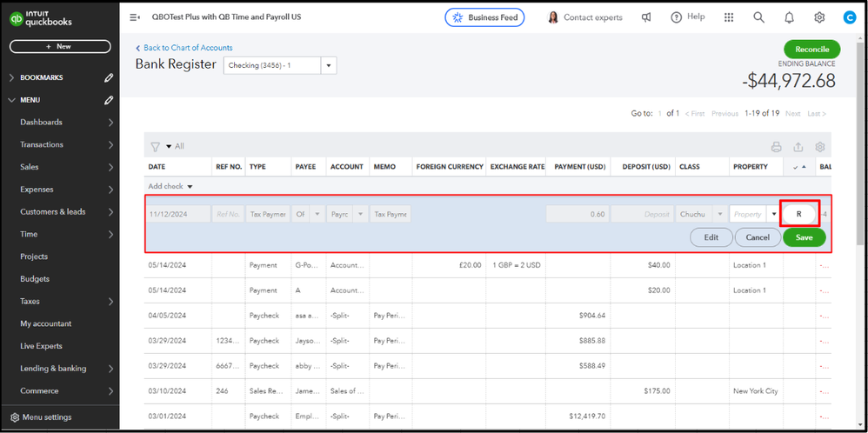Image resolution: width=868 pixels, height=433 pixels.
Task: Go to Budgets
Action: pyautogui.click(x=34, y=279)
